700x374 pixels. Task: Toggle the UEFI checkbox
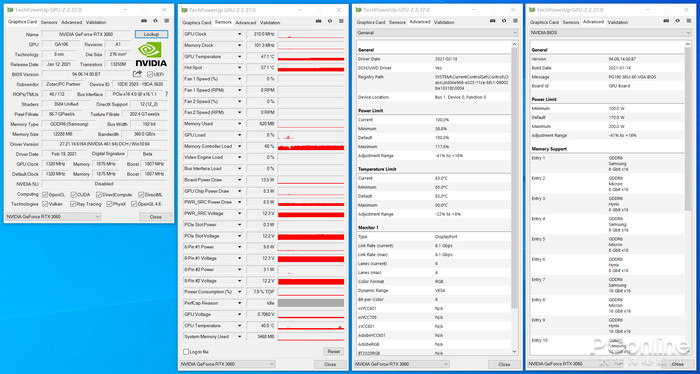click(x=150, y=74)
